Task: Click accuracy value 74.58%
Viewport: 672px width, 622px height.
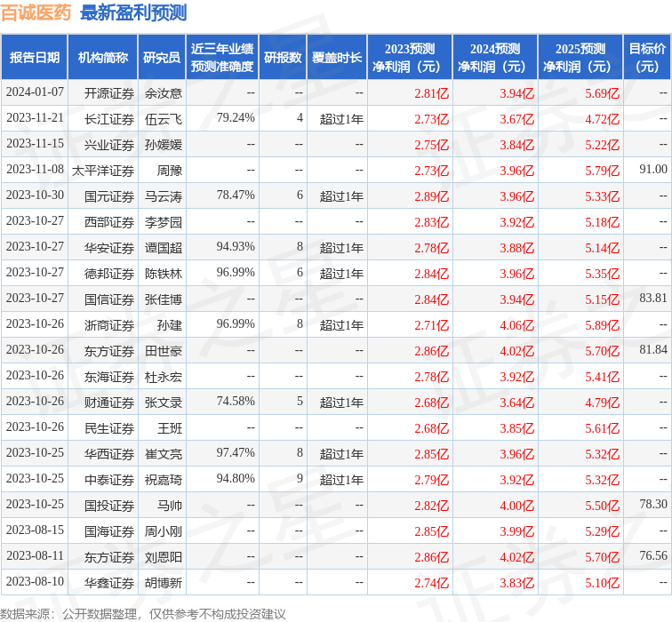Action: 236,402
